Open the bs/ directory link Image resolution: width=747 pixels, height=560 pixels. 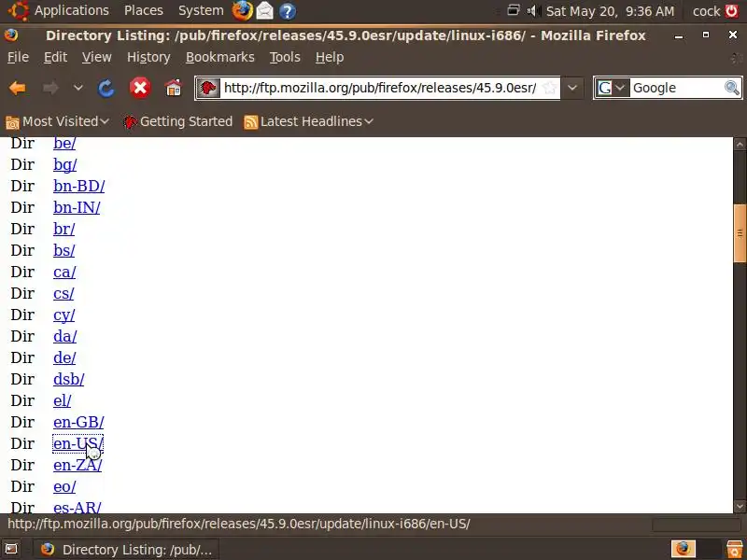tap(63, 250)
